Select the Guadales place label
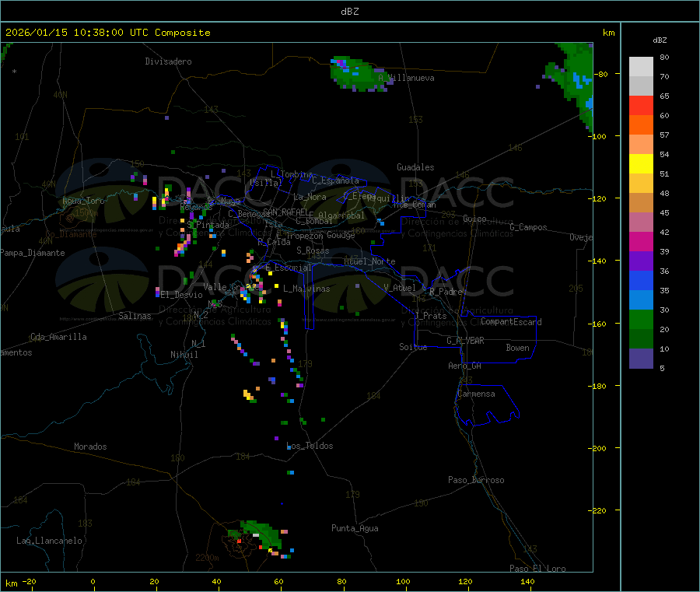 point(415,167)
